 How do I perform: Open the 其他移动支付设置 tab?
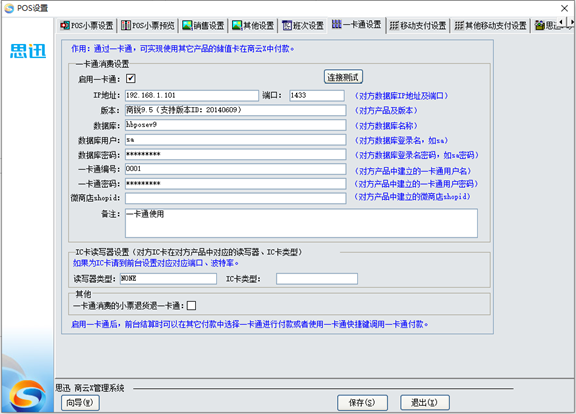[x=490, y=25]
